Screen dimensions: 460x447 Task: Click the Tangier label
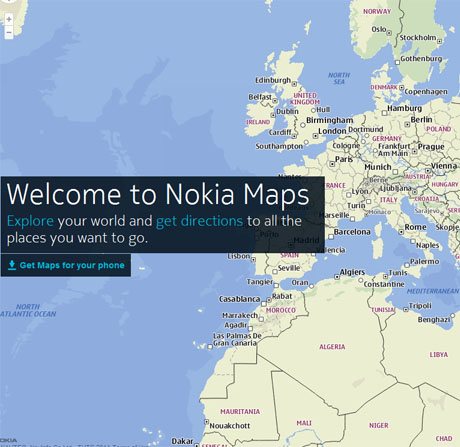[260, 282]
